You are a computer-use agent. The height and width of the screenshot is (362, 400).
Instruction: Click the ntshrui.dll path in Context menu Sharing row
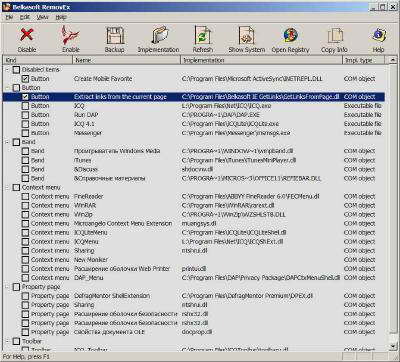coord(195,250)
